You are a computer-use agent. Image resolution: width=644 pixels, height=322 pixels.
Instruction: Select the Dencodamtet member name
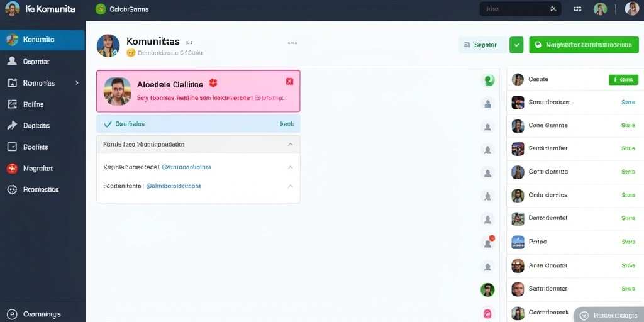click(548, 218)
